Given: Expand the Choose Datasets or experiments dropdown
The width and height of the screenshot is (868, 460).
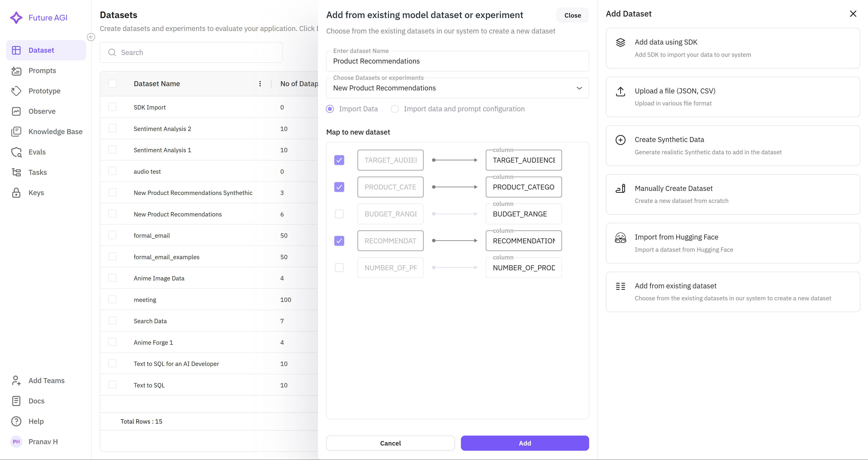Looking at the screenshot, I should click(x=579, y=88).
